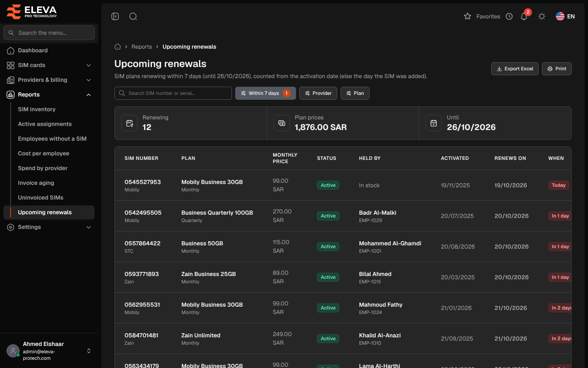Go to Reports breadcrumb link

tap(142, 47)
